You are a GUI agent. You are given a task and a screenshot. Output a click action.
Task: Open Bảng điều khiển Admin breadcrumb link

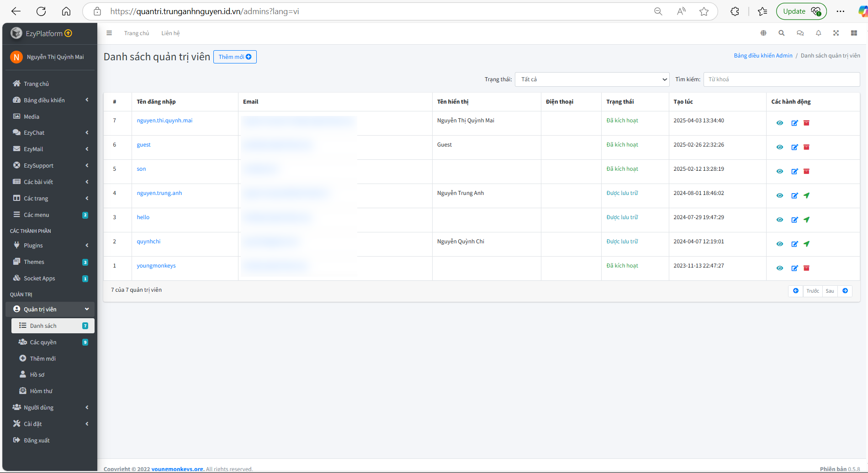coord(763,56)
